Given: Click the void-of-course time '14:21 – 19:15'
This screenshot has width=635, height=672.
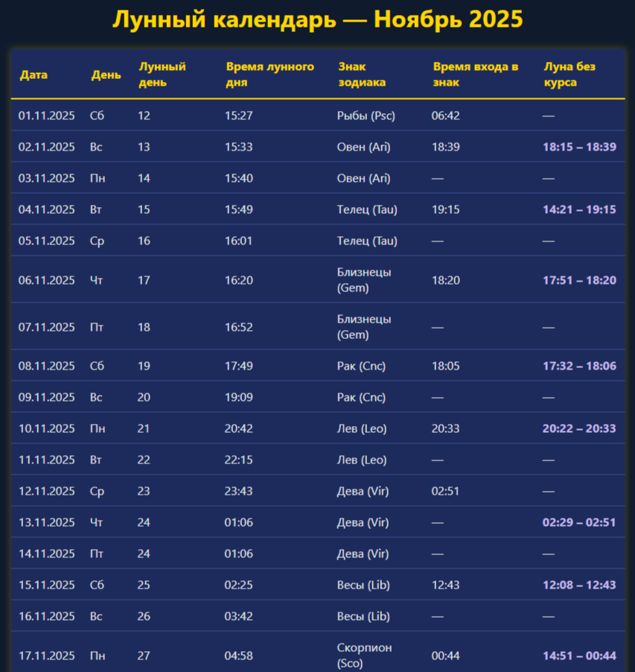Looking at the screenshot, I should tap(580, 209).
